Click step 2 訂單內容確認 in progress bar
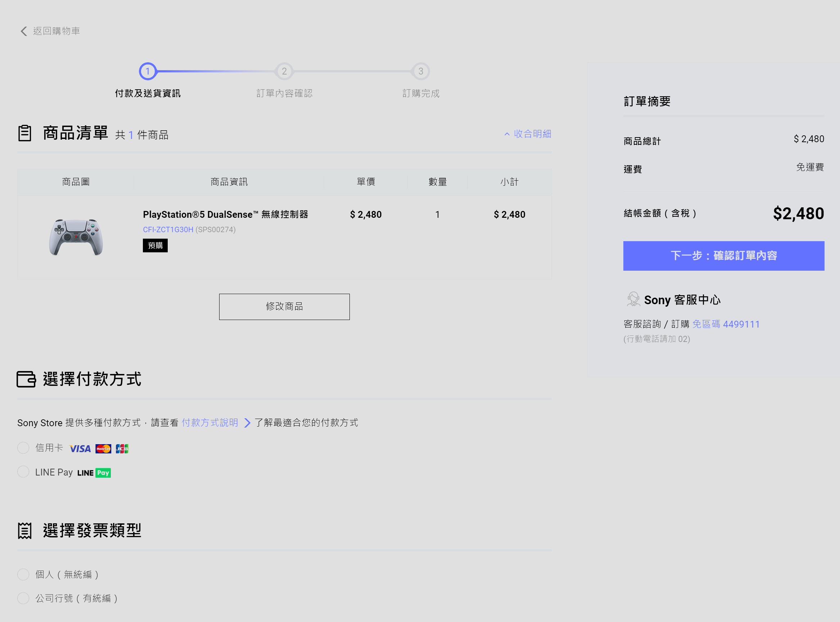 click(284, 71)
